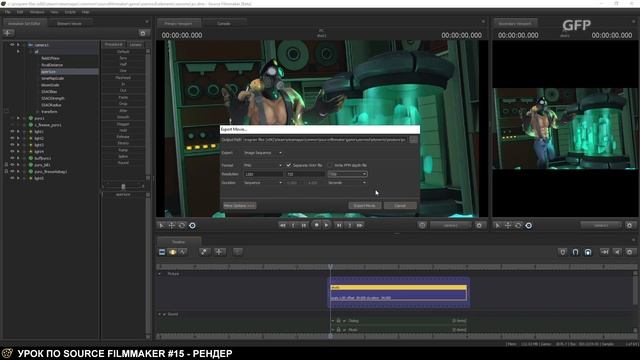Click the work camera toggle icon in primary viewport
The image size is (640, 360).
tap(422, 225)
